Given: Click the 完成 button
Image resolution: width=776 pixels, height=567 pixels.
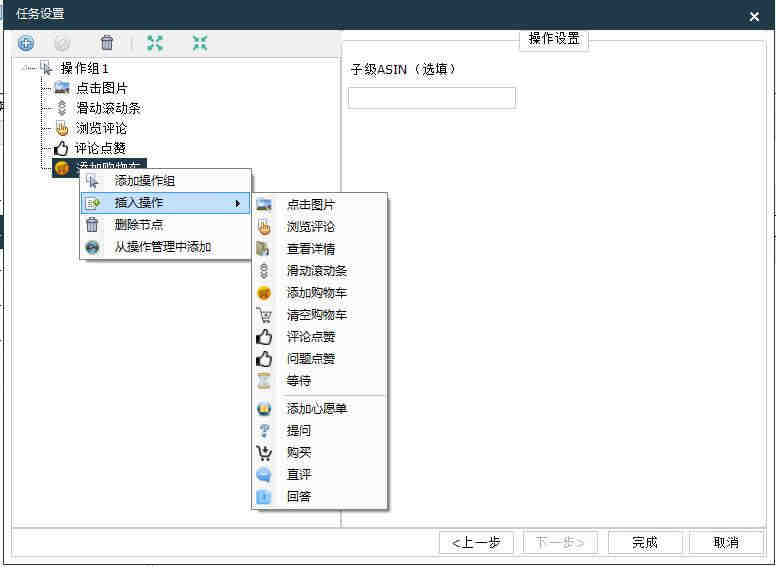Looking at the screenshot, I should point(645,543).
